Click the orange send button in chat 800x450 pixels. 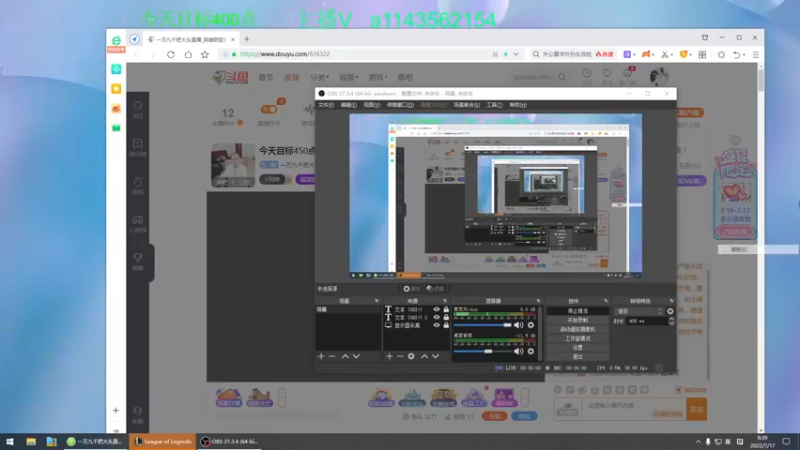pos(696,409)
